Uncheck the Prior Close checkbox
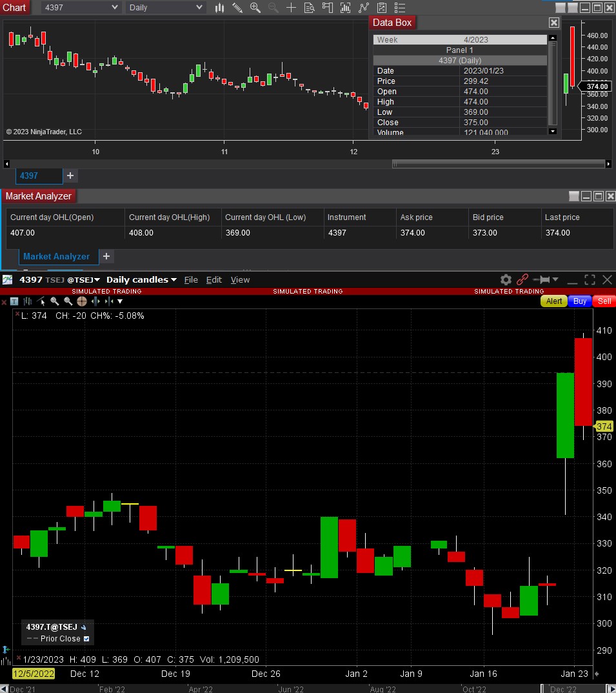This screenshot has height=693, width=616. coord(86,639)
